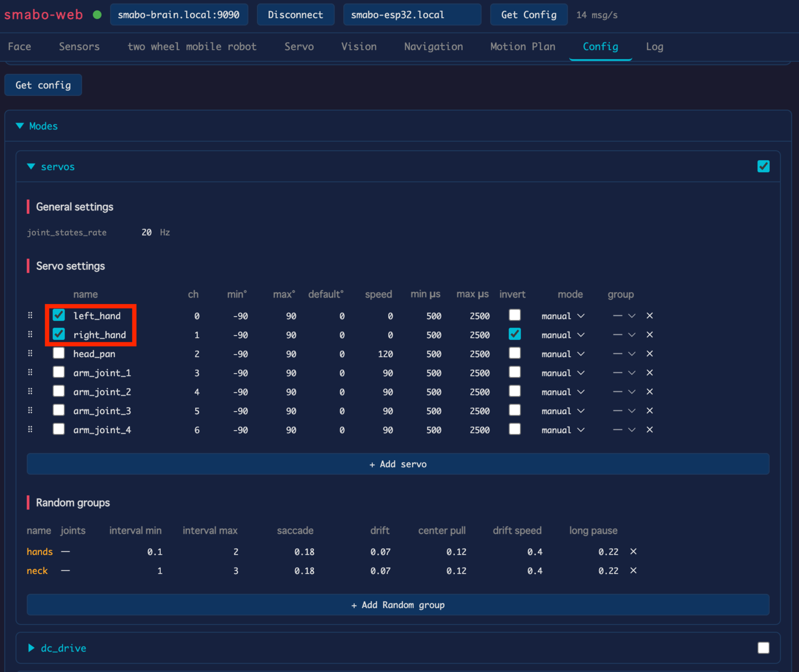799x672 pixels.
Task: Remove the head_pan servo with its X
Action: [649, 354]
